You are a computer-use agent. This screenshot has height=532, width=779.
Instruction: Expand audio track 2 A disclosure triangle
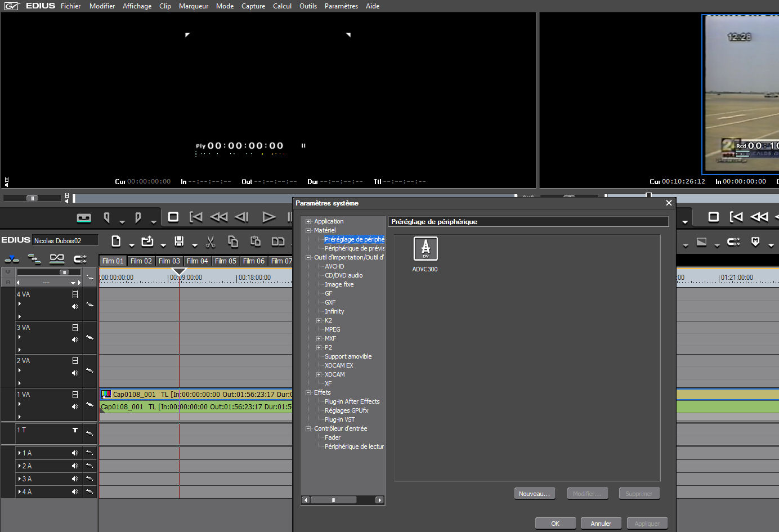point(20,466)
